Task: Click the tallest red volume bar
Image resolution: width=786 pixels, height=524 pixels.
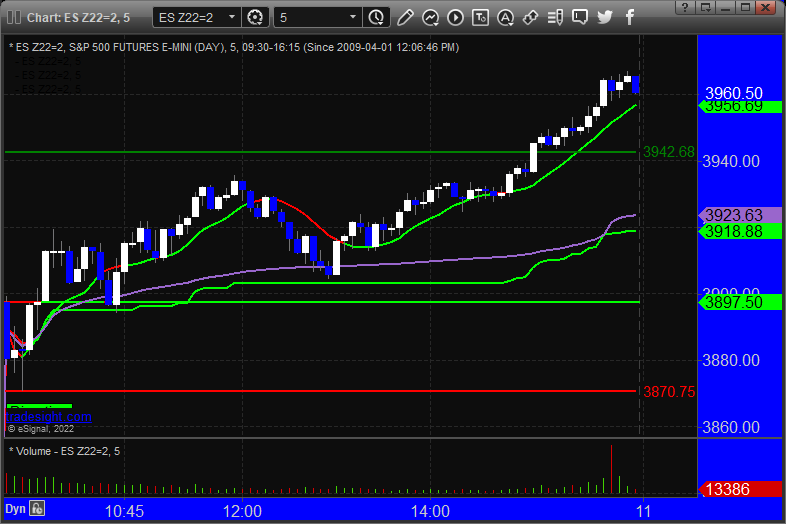Action: coord(611,469)
